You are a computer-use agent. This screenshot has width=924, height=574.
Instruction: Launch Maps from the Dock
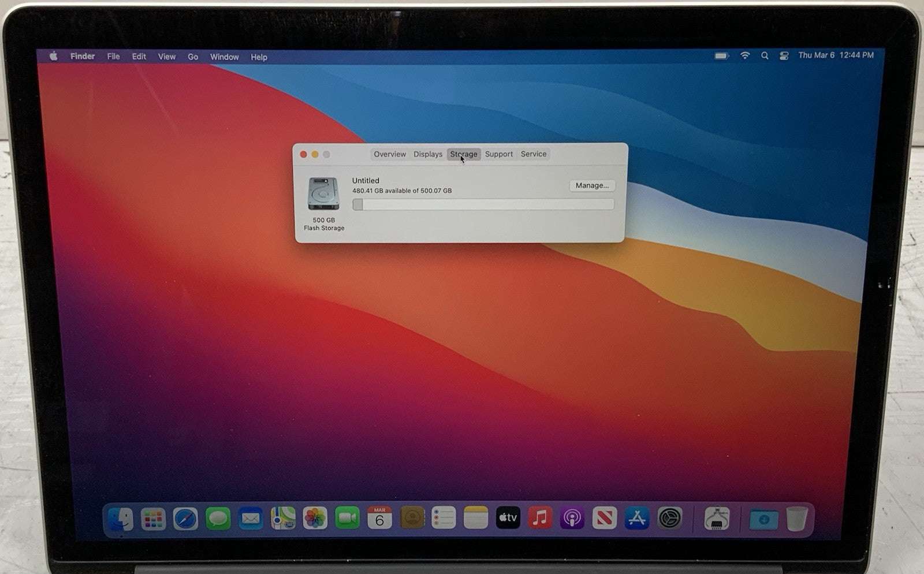click(x=283, y=519)
